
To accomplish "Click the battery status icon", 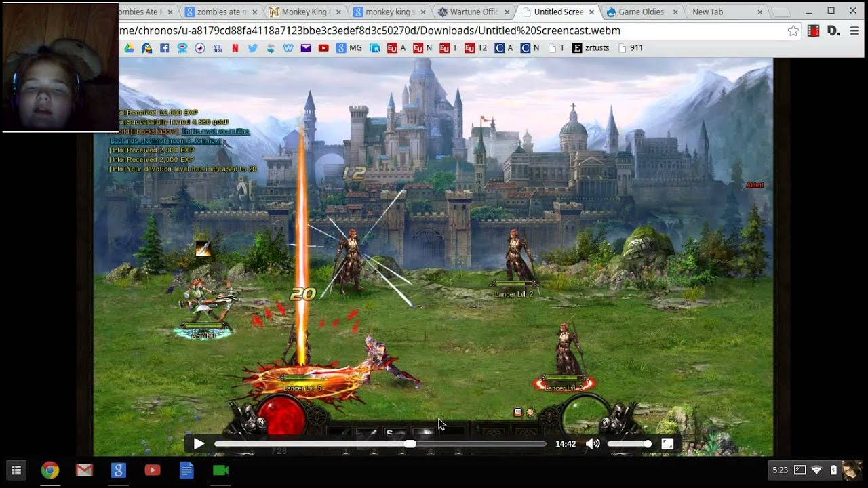I will tap(833, 470).
